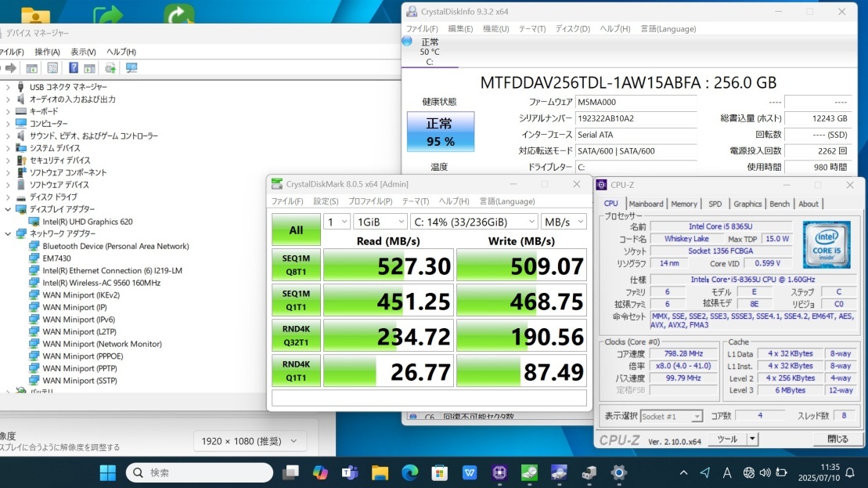This screenshot has width=868, height=488.
Task: Collapse the ディスプレイ アダプター tree node
Action: pyautogui.click(x=8, y=209)
